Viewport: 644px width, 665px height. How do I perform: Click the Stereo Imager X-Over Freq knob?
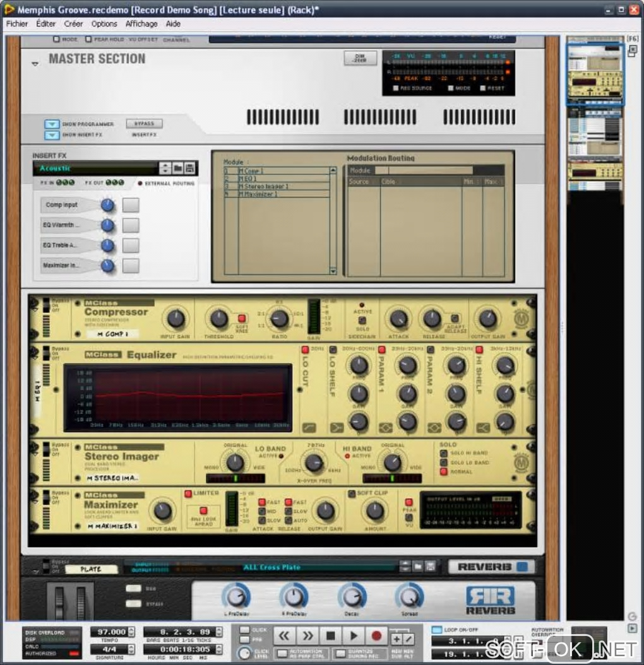tap(314, 462)
